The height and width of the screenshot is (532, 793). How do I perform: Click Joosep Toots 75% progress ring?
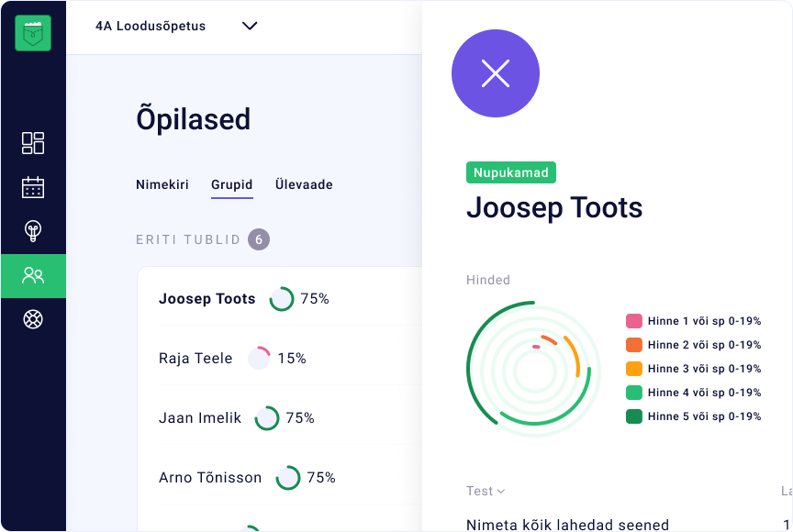click(282, 299)
